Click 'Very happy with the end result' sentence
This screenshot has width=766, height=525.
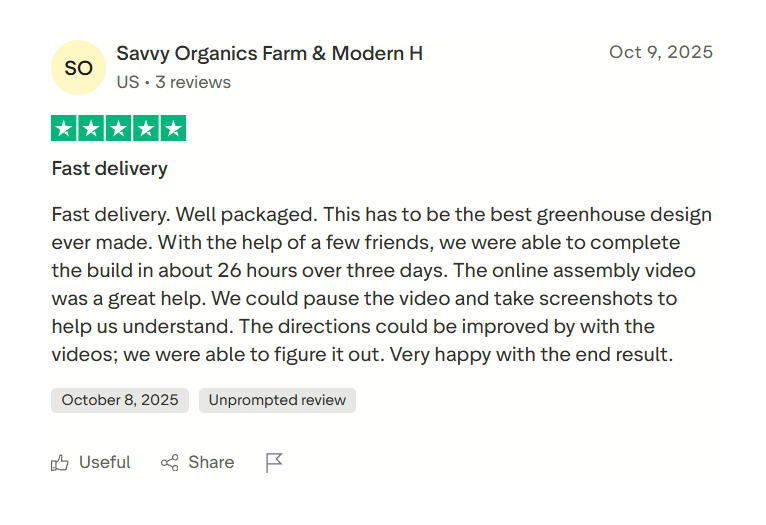[531, 354]
